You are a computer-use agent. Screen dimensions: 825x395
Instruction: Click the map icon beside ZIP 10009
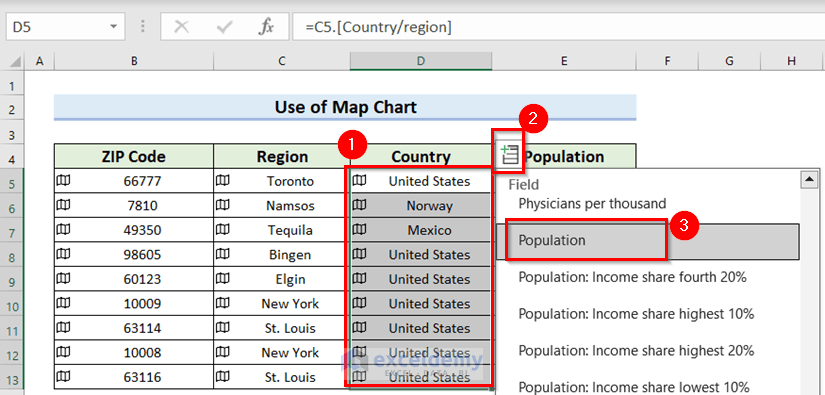pos(63,303)
